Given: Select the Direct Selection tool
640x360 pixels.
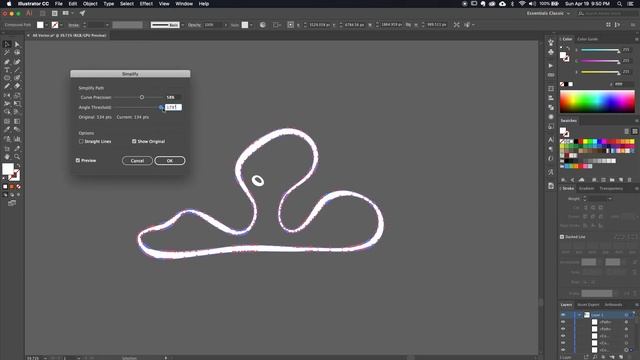Looking at the screenshot, I should point(17,44).
